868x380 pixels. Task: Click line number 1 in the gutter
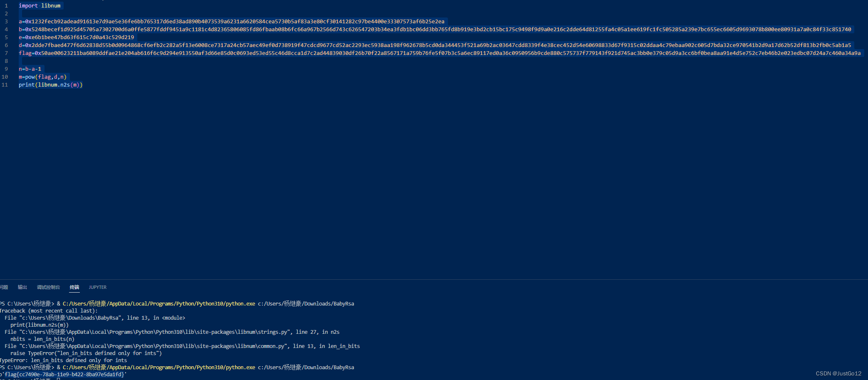[x=6, y=5]
